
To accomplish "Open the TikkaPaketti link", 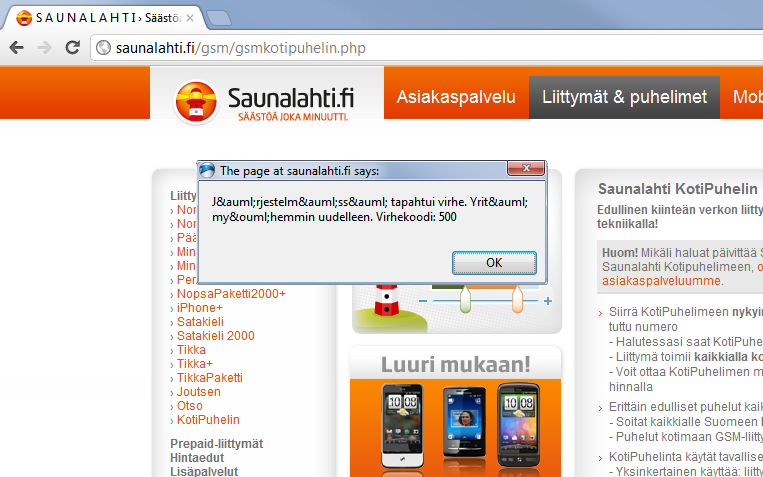I will click(x=209, y=378).
